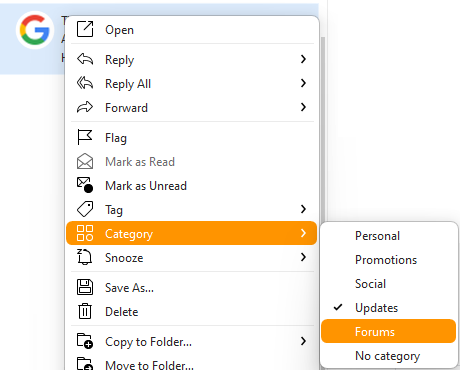Expand the Snooze submenu arrow
Screen dimensions: 460x370
pos(303,257)
